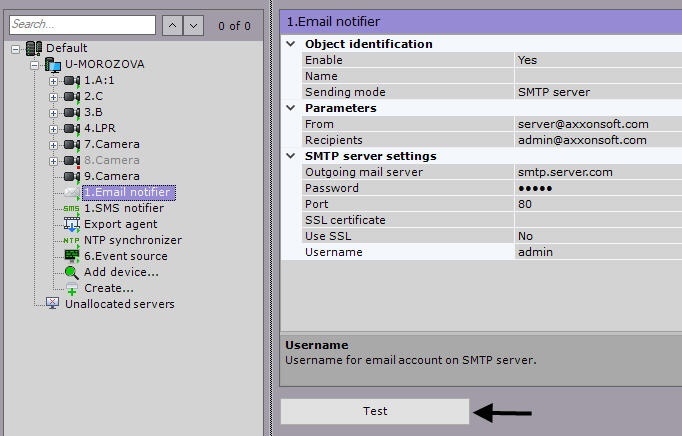Click the Add device magnifier icon
Viewport: 682px width, 436px height.
tap(71, 272)
